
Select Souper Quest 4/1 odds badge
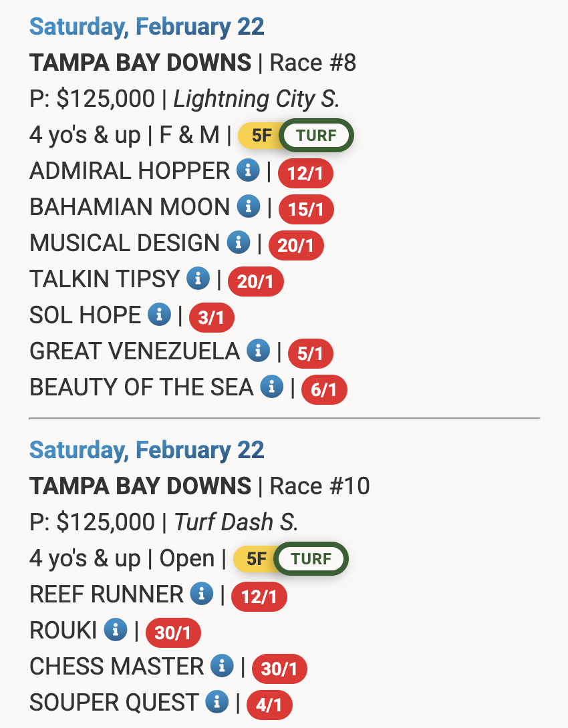click(269, 705)
